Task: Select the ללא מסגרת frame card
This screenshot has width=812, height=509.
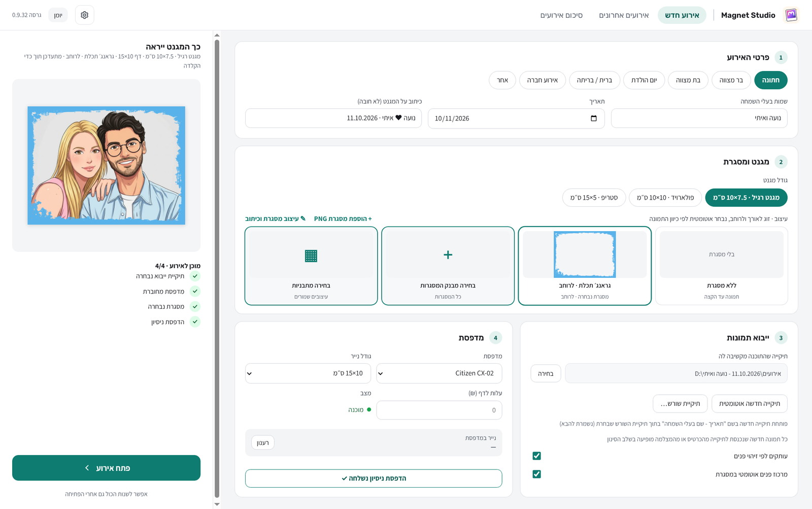Action: [x=722, y=266]
